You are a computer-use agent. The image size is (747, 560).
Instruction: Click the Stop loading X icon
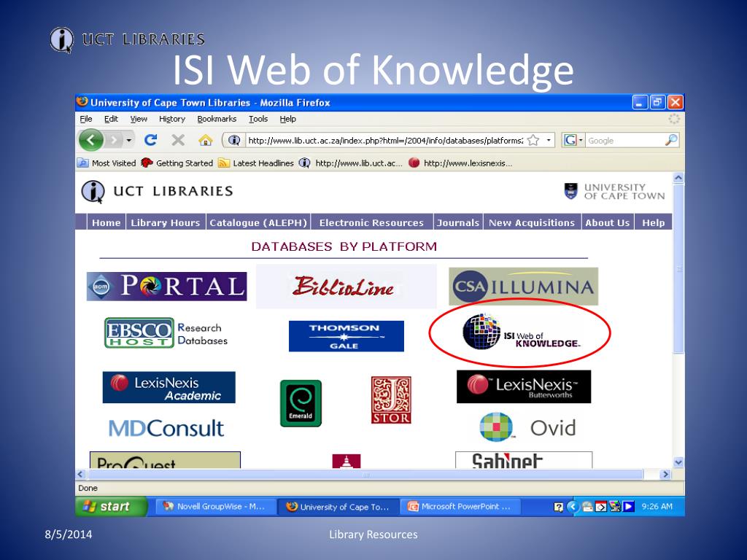coord(178,140)
